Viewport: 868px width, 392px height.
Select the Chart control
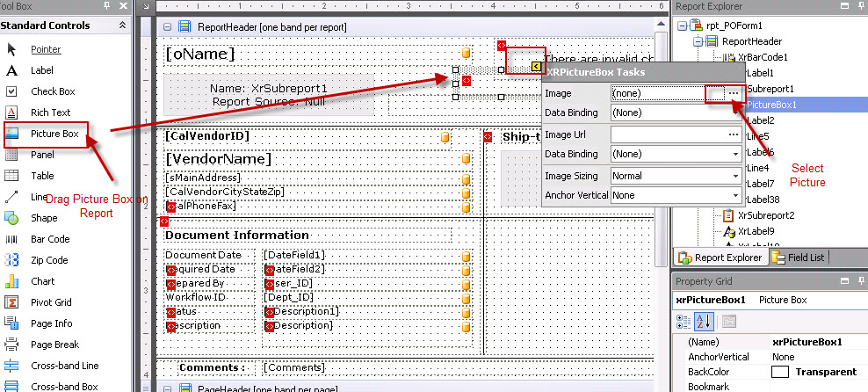[42, 281]
